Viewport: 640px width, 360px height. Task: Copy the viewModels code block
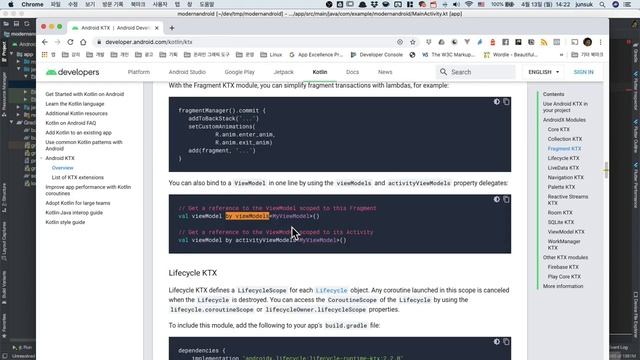point(506,199)
